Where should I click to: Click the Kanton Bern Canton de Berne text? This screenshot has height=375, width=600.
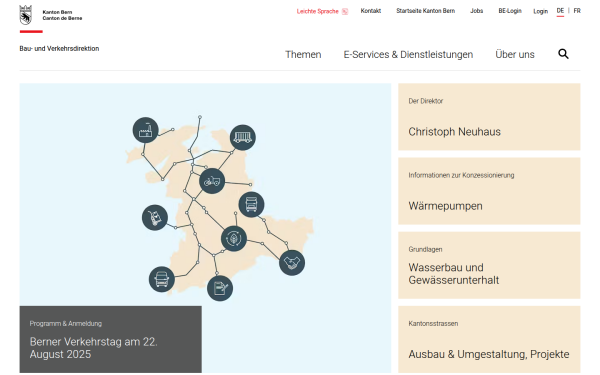point(62,15)
